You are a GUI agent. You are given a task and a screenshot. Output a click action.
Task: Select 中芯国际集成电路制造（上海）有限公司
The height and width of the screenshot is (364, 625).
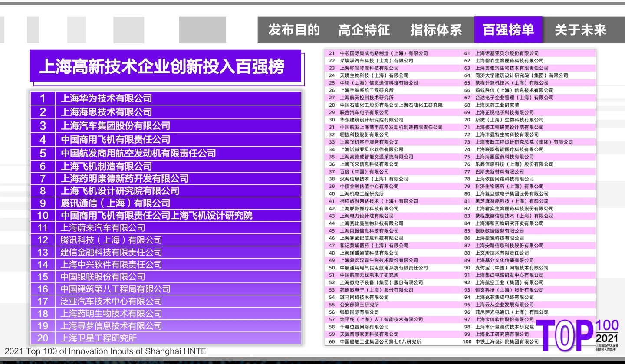(x=384, y=53)
